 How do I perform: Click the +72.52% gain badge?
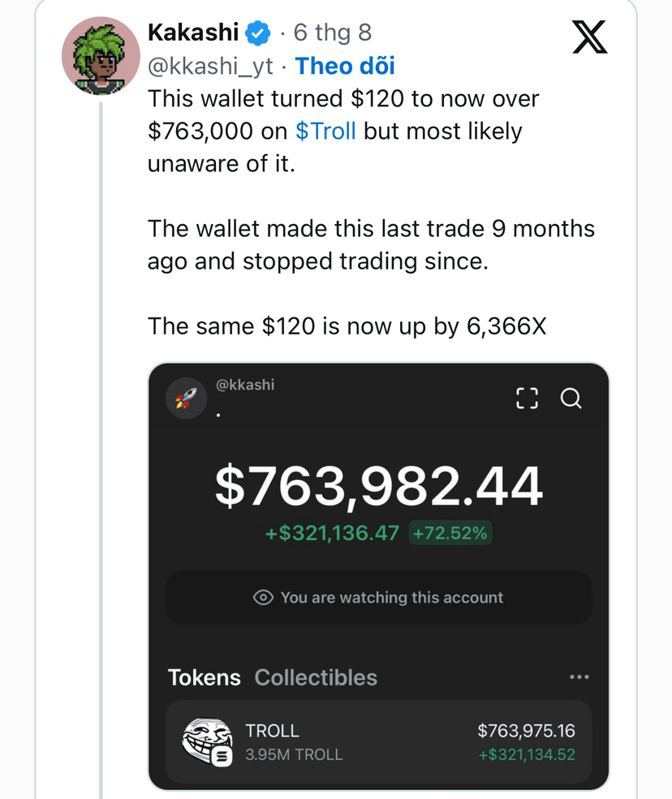coord(450,533)
